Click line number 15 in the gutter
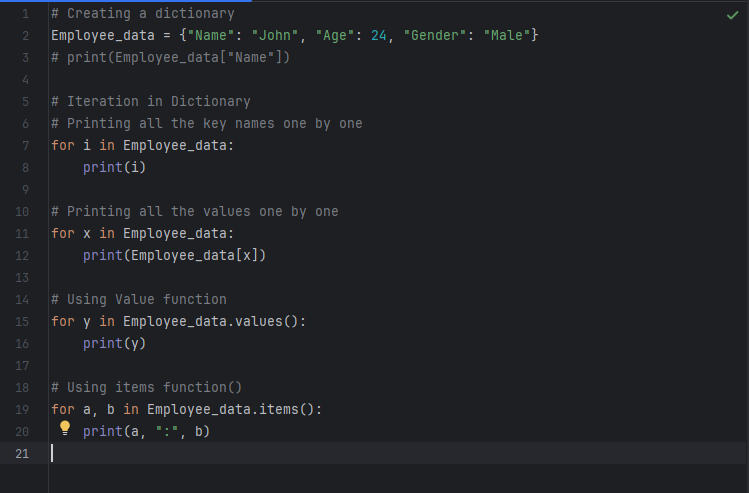 (x=22, y=322)
